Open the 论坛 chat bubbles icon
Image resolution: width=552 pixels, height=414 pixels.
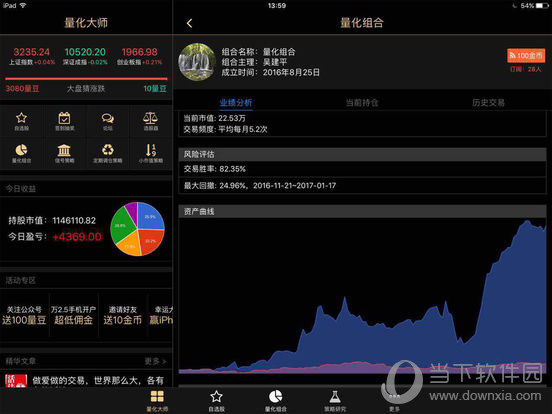(108, 121)
